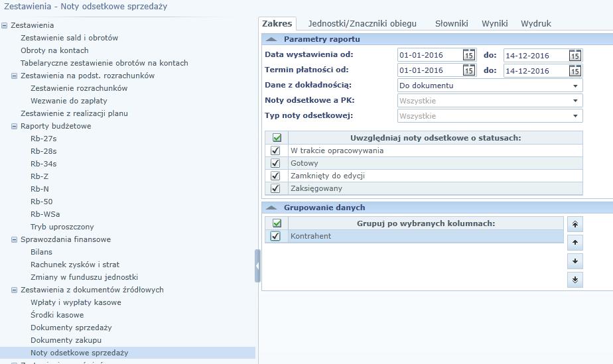Open Obroty na kontach report
The height and width of the screenshot is (364, 613).
point(54,50)
